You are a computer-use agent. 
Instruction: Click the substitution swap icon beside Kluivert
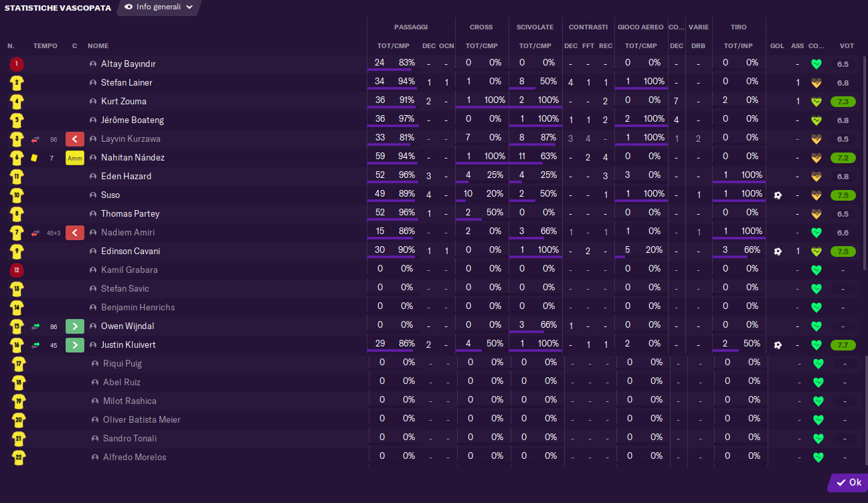click(35, 345)
